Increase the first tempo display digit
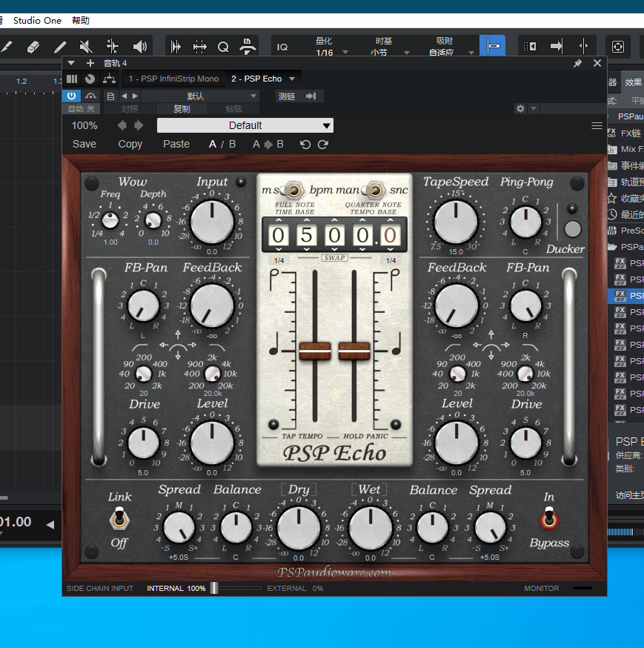644x648 pixels. pyautogui.click(x=279, y=220)
